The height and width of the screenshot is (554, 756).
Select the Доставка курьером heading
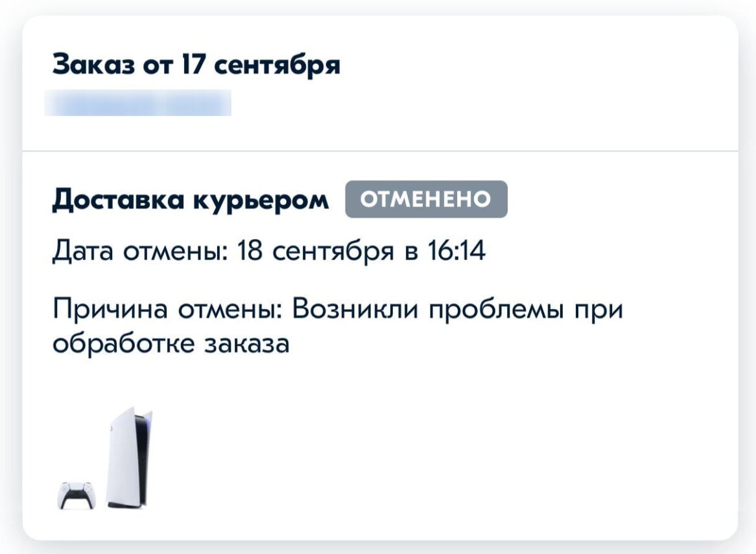click(190, 200)
